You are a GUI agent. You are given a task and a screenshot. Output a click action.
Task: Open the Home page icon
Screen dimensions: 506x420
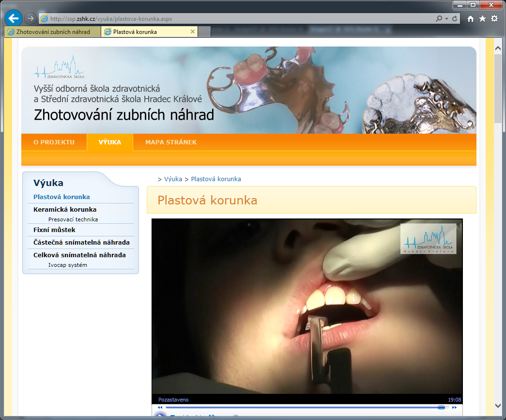click(x=471, y=19)
